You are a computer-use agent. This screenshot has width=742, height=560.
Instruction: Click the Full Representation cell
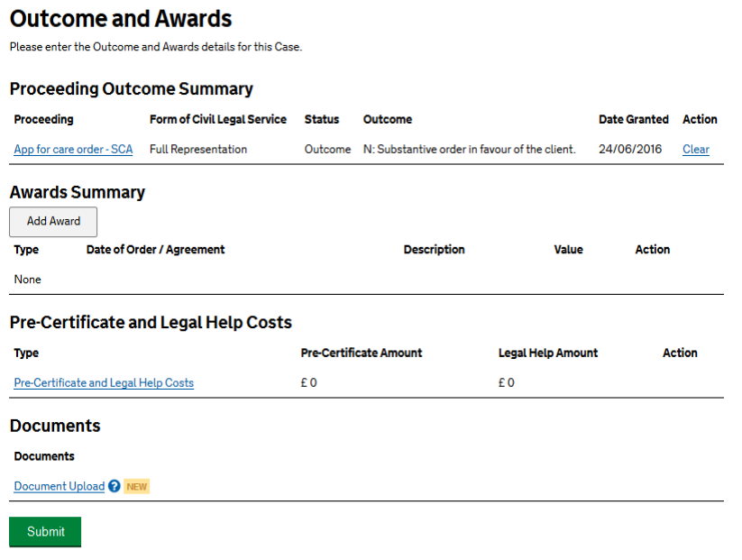pos(198,150)
